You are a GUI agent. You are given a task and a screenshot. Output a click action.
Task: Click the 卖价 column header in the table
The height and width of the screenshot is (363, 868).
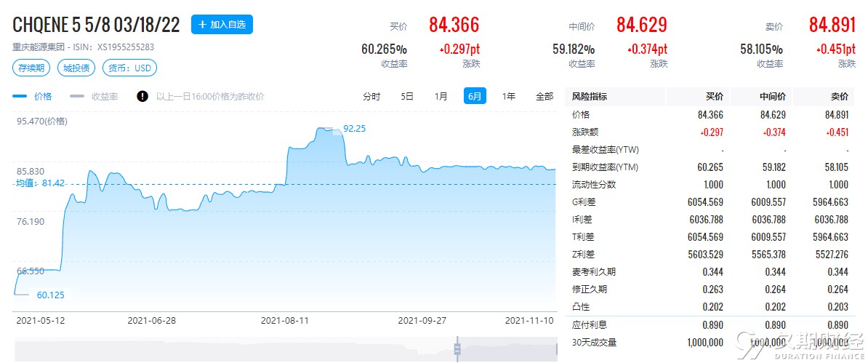pyautogui.click(x=839, y=97)
